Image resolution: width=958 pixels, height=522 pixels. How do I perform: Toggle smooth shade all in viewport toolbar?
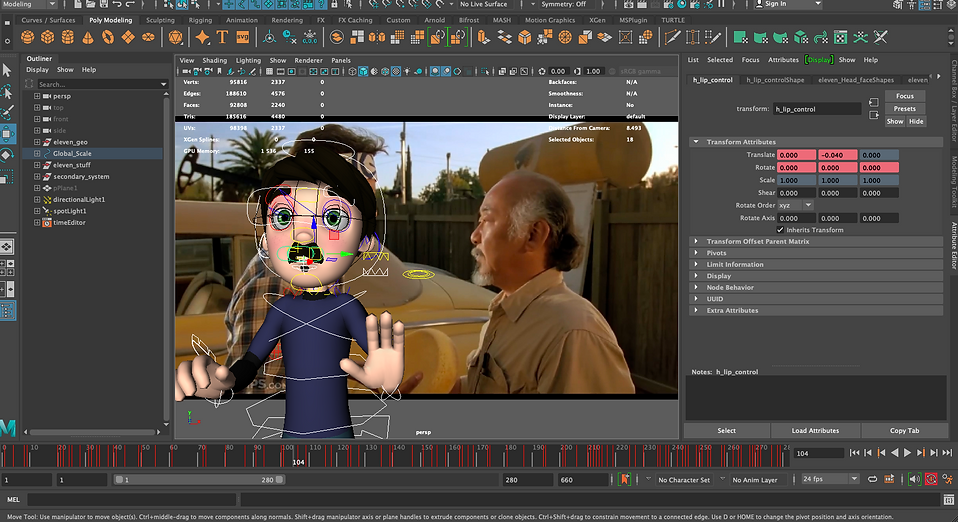click(363, 72)
